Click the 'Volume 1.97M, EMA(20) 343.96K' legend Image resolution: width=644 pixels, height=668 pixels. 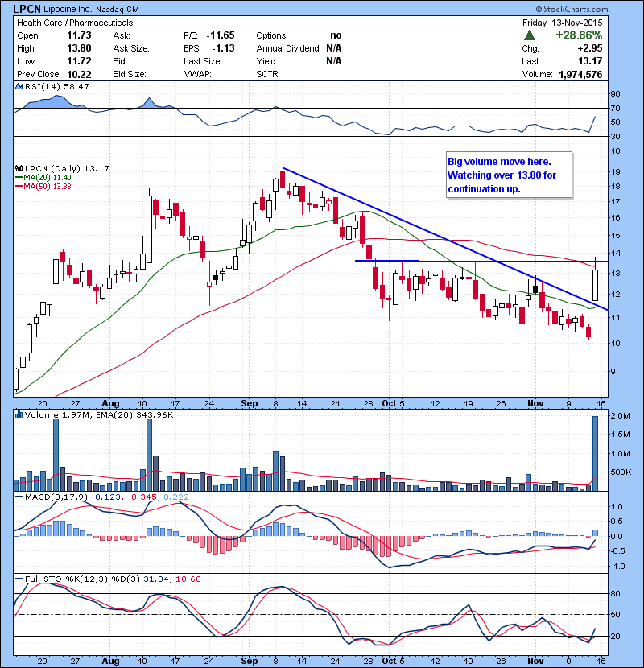point(99,414)
